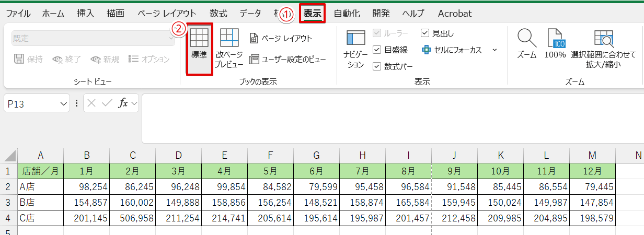The width and height of the screenshot is (644, 235).
Task: Select the 1月 header cell
Action: (x=87, y=171)
